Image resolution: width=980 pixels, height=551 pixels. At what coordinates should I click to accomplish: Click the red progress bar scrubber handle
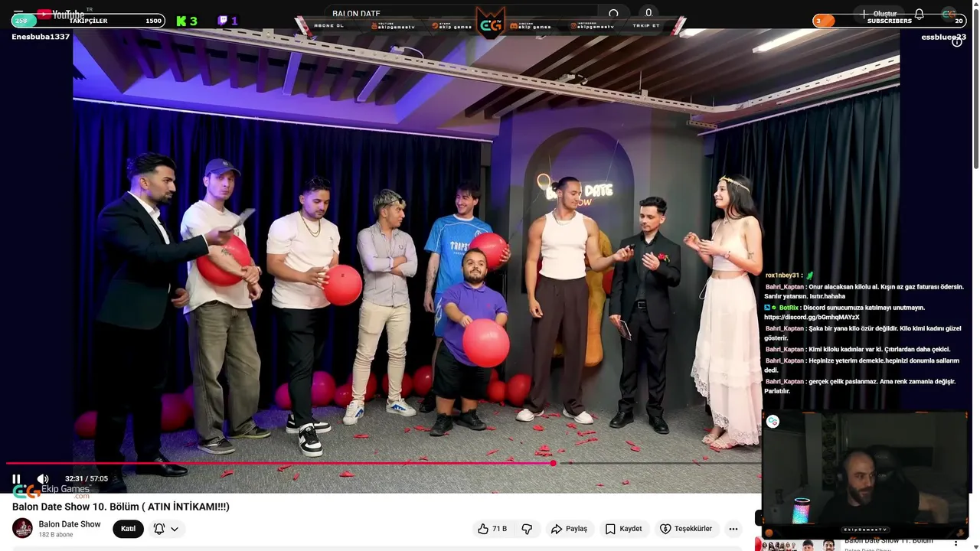(x=553, y=463)
